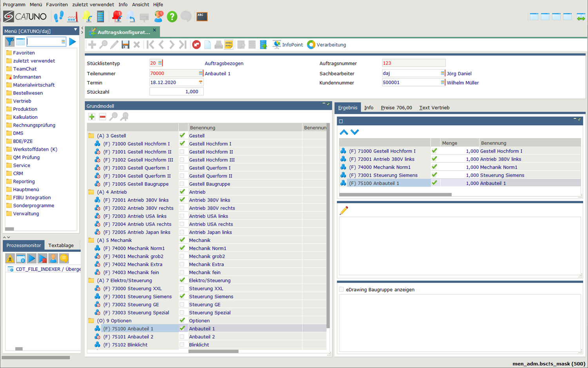
Task: Switch to the Text Vertrieb tab
Action: coord(434,107)
